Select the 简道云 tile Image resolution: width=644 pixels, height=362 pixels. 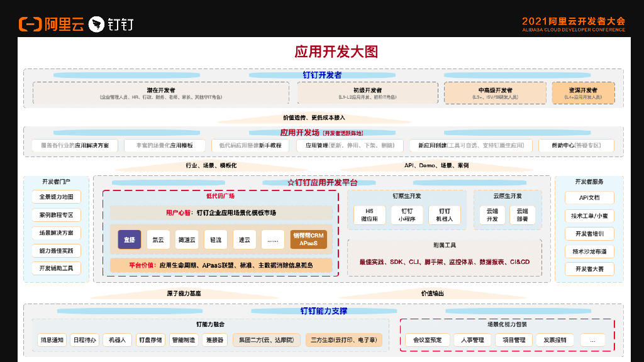pyautogui.click(x=187, y=239)
